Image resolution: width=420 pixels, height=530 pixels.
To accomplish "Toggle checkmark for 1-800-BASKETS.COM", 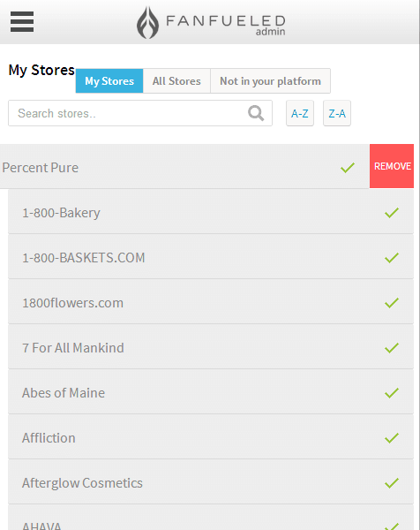I will coord(392,258).
